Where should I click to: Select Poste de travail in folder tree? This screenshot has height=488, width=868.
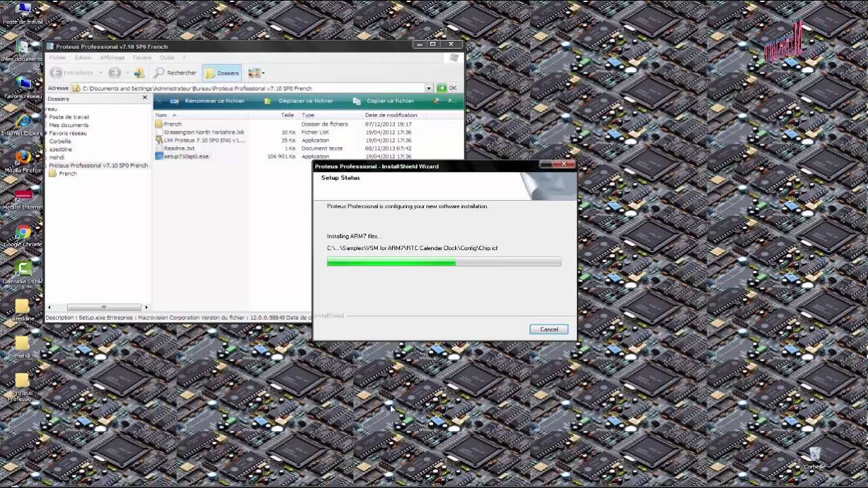pyautogui.click(x=68, y=117)
